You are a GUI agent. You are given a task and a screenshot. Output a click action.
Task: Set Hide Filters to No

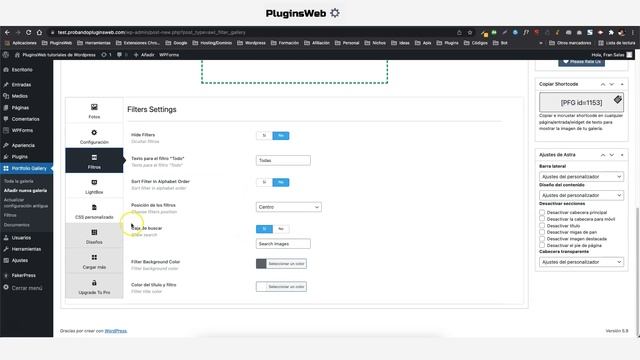[281, 136]
